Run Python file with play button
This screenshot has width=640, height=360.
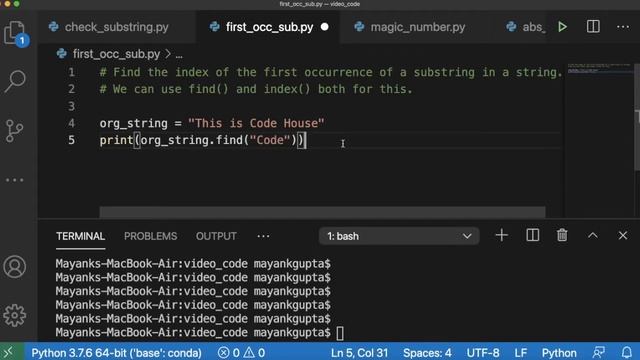(562, 27)
